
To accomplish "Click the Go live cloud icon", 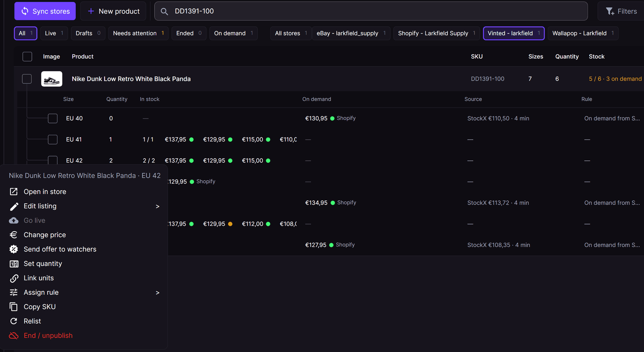I will [x=14, y=220].
